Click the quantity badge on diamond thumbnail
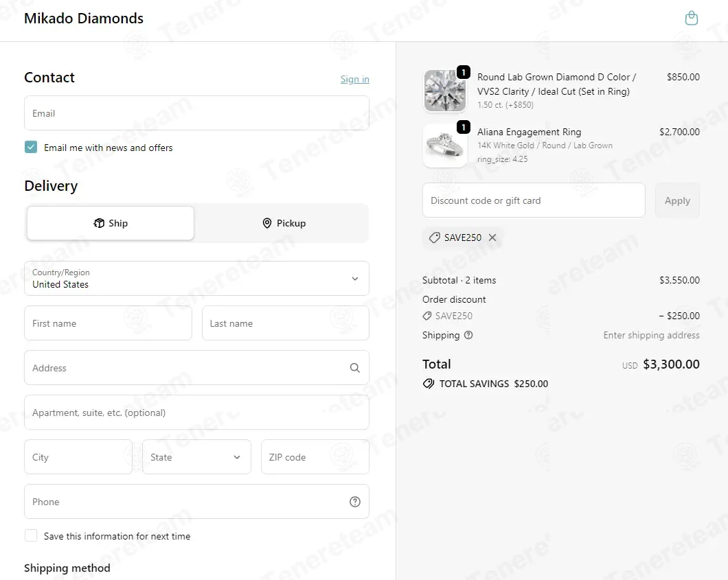Image resolution: width=728 pixels, height=580 pixels. pos(464,72)
